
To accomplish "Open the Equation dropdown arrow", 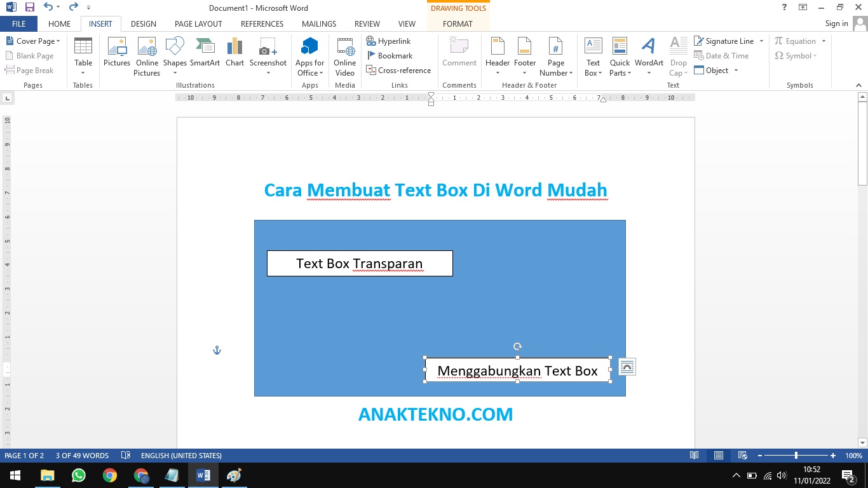I will pos(824,41).
